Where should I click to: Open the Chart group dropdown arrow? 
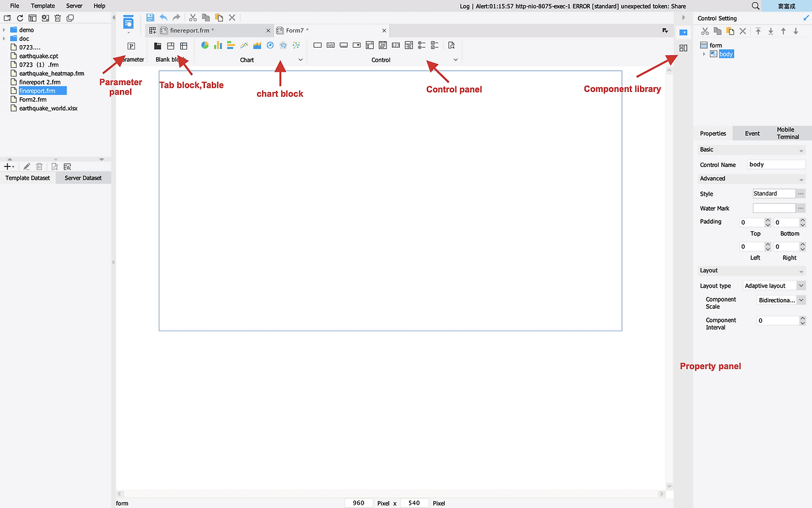[x=301, y=60]
